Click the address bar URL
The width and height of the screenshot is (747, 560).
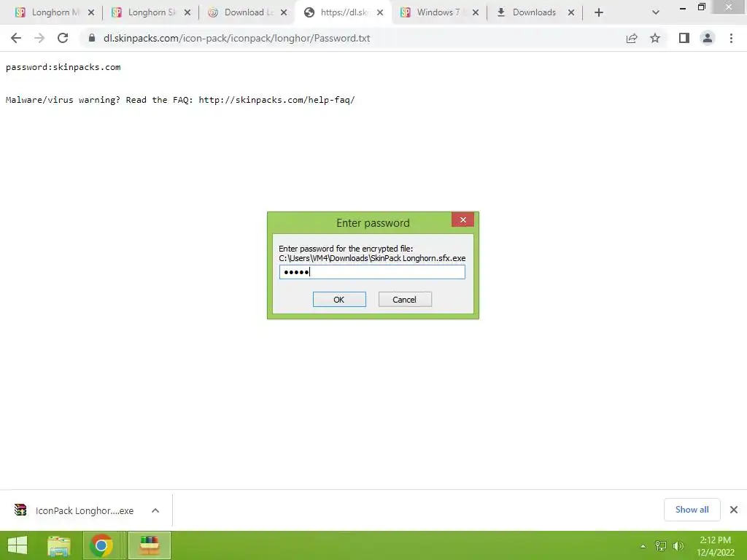(236, 38)
